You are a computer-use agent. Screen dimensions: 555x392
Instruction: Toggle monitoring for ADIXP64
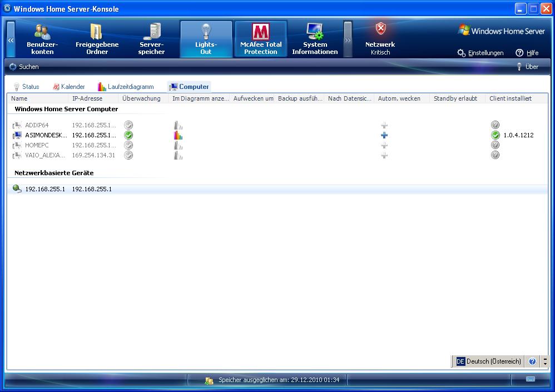pos(128,125)
